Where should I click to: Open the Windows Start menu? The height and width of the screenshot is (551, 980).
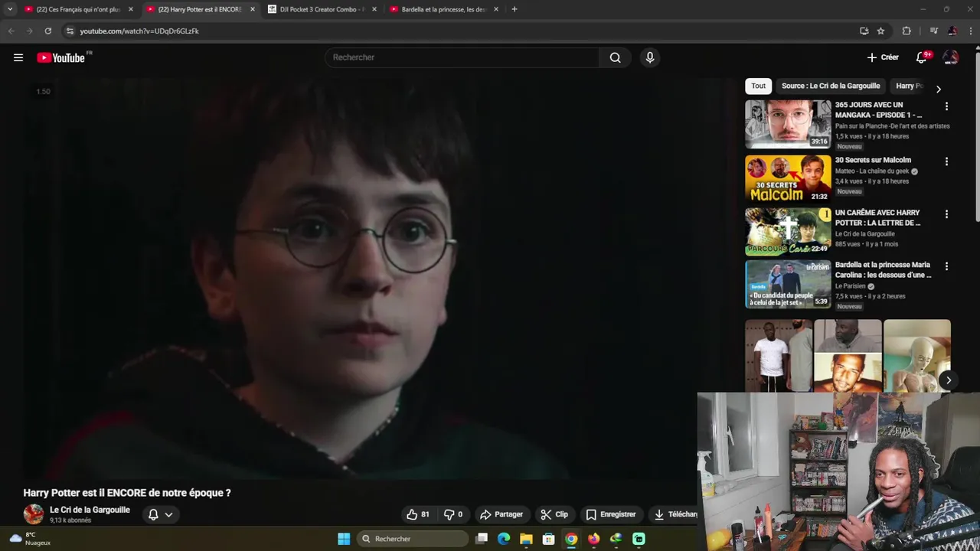pos(344,539)
